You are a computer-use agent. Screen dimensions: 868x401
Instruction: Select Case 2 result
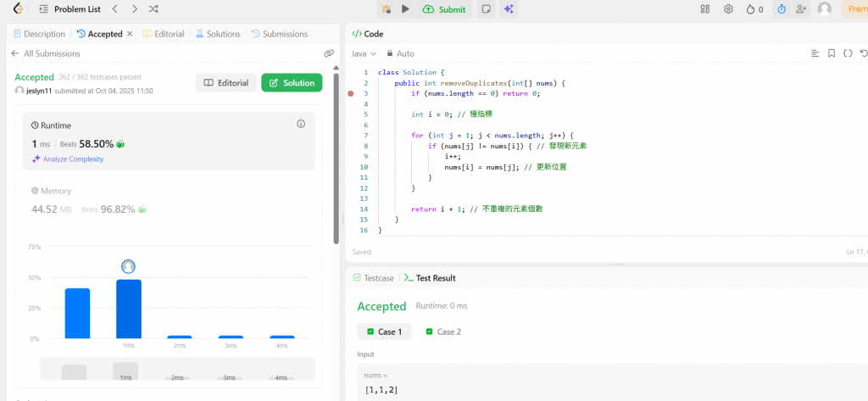coord(442,331)
